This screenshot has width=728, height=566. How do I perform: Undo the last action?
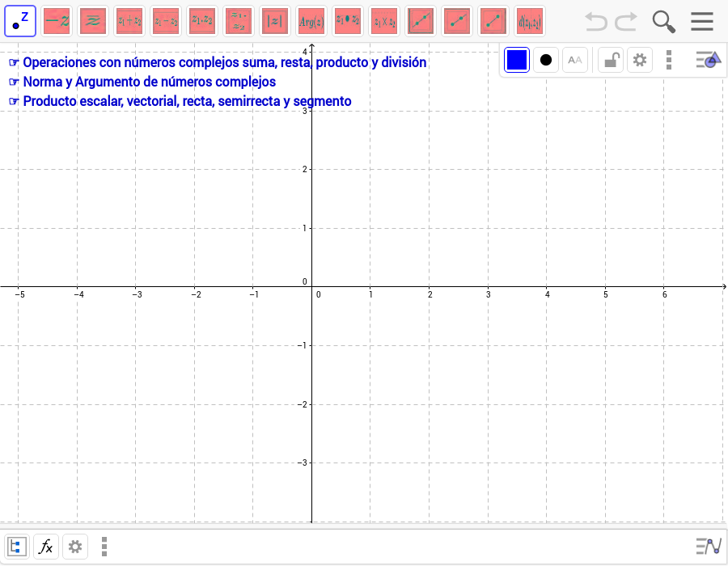[x=595, y=21]
